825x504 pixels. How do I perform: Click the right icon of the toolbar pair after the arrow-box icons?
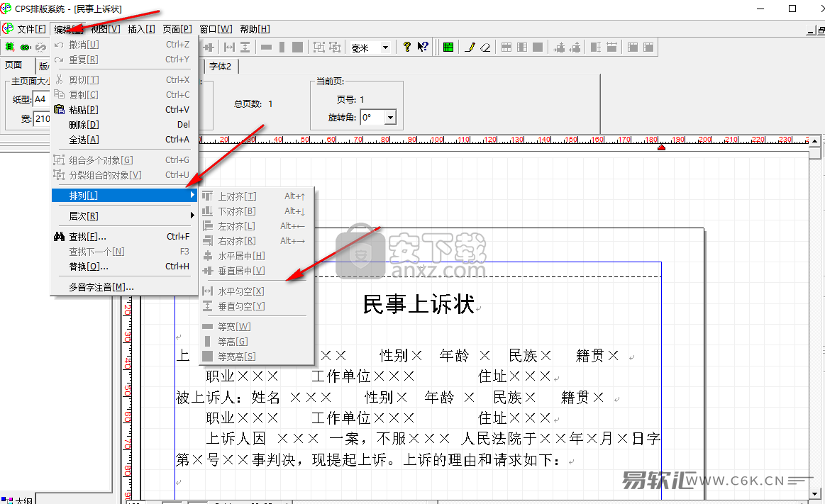[x=612, y=47]
